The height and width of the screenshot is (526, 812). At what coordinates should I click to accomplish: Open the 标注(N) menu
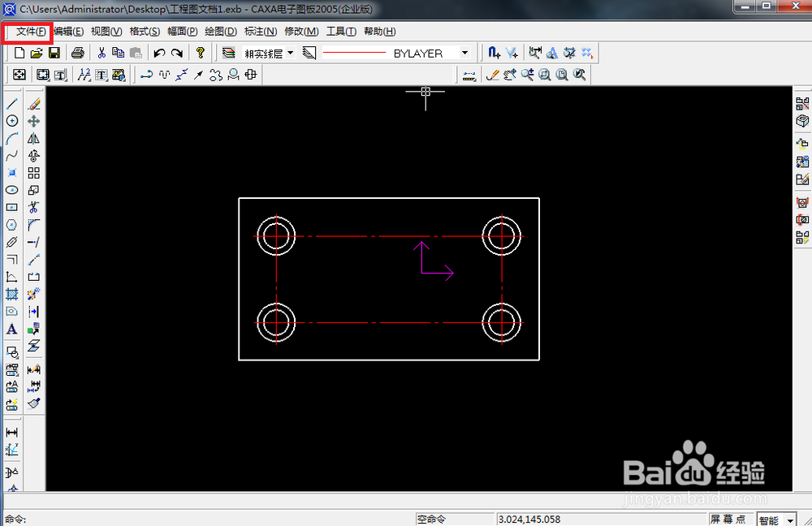(x=261, y=32)
